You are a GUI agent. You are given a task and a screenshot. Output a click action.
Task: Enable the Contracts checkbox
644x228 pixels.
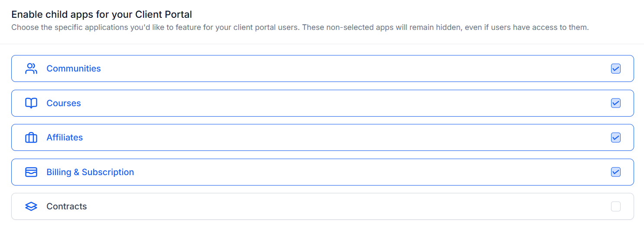615,206
